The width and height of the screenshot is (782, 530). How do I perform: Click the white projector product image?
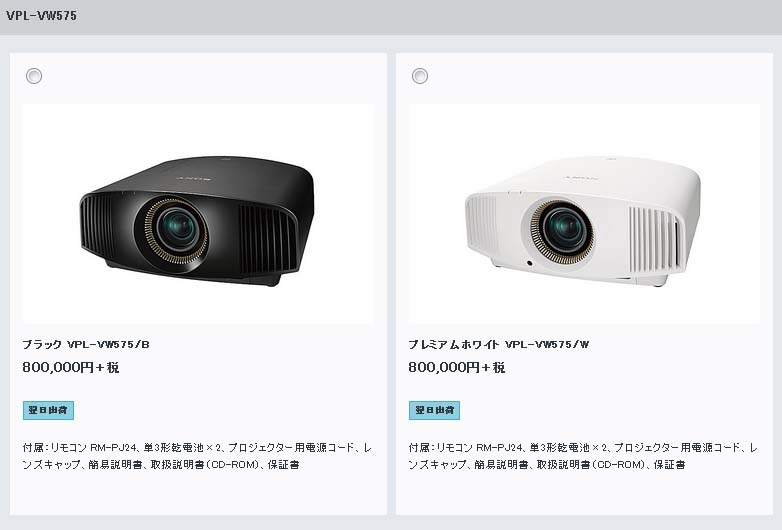(x=584, y=214)
